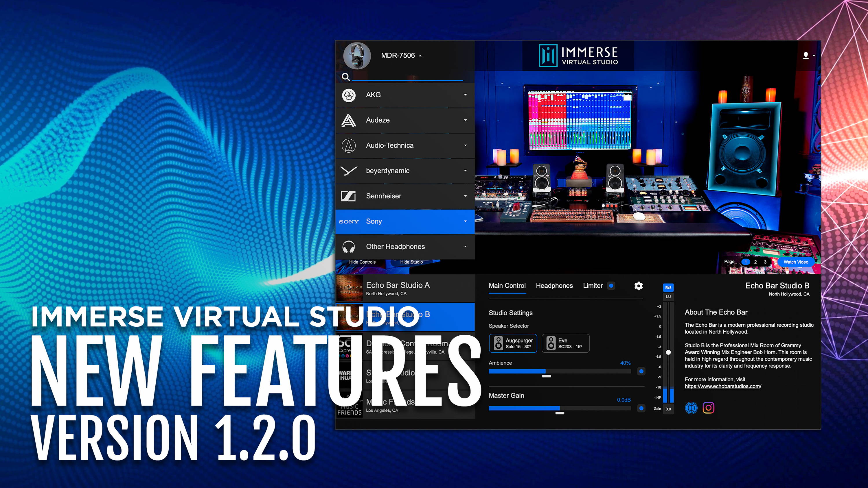Expand the Audio-Technica dropdown arrow
868x488 pixels.
465,145
